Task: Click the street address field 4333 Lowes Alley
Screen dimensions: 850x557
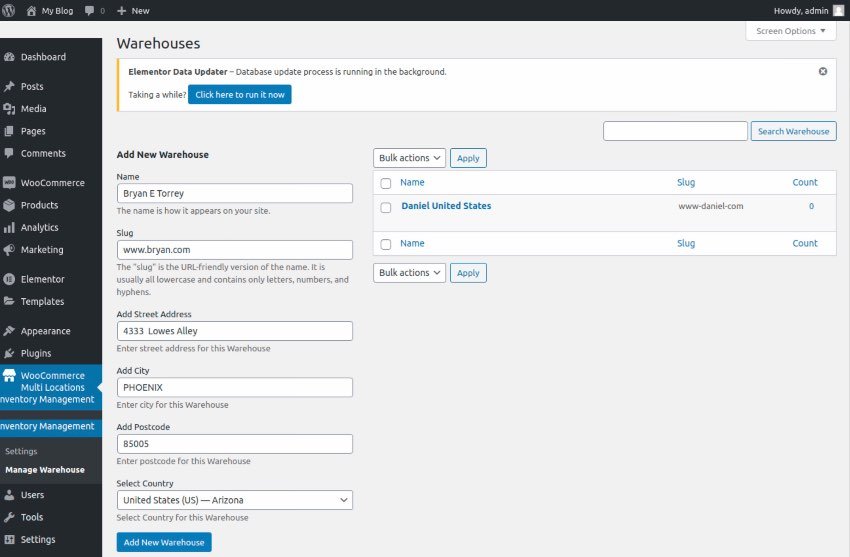Action: point(235,331)
